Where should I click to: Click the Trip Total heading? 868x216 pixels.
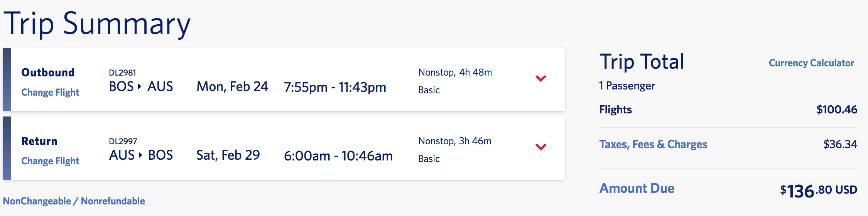pos(642,62)
